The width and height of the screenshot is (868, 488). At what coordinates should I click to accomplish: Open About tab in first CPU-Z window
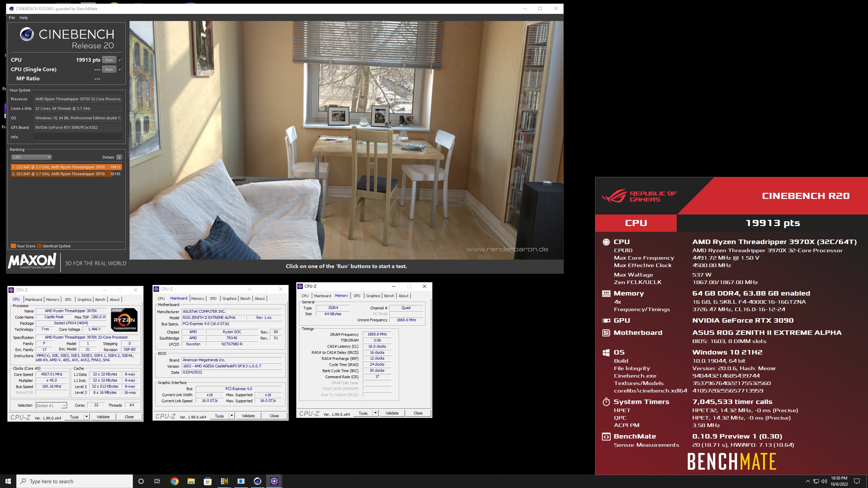(115, 300)
